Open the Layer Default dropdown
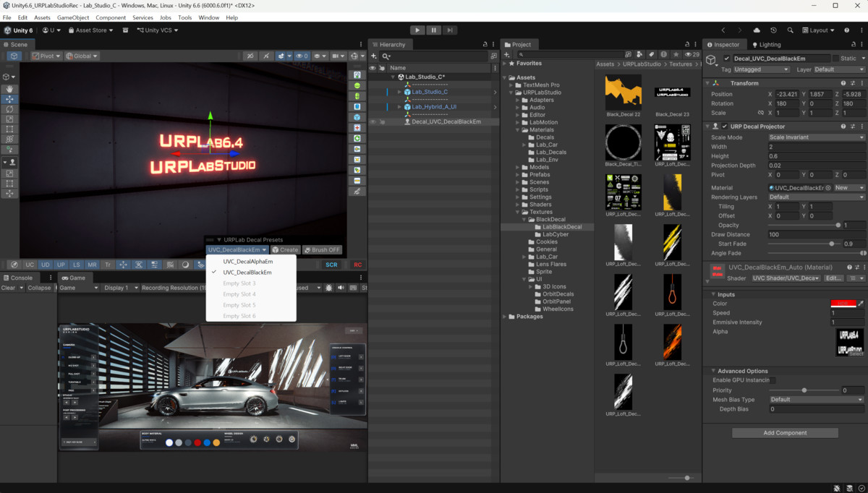The image size is (868, 493). [x=839, y=69]
